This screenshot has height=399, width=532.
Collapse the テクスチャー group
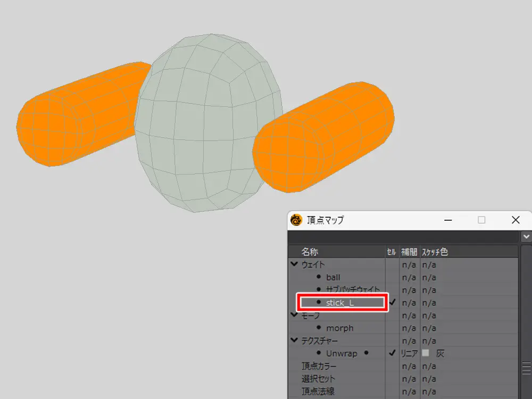coord(294,340)
